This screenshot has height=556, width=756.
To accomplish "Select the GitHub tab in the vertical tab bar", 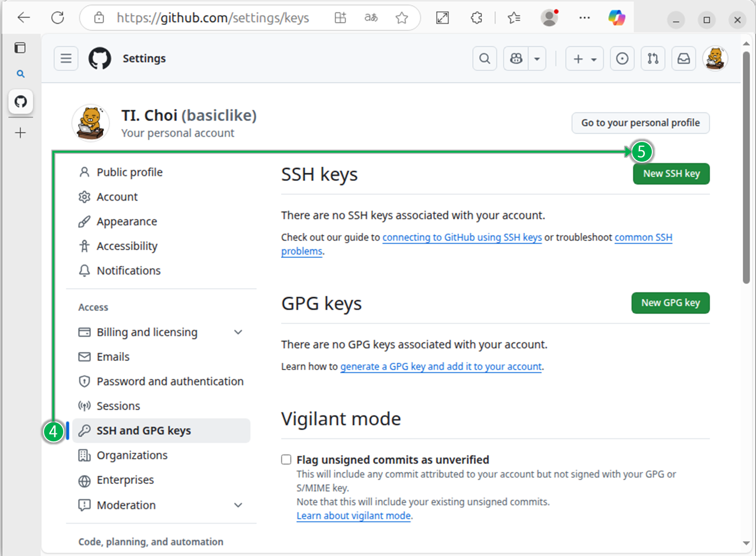I will pos(20,101).
